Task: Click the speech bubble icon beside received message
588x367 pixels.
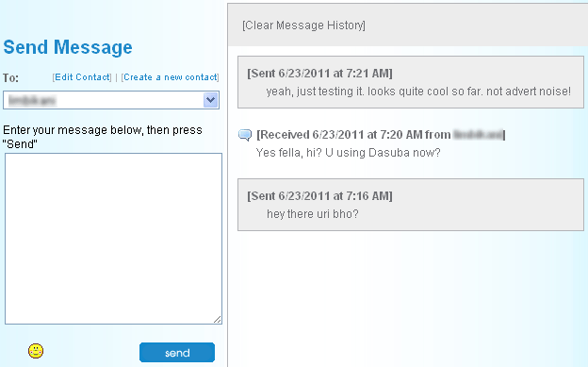Action: (x=245, y=135)
